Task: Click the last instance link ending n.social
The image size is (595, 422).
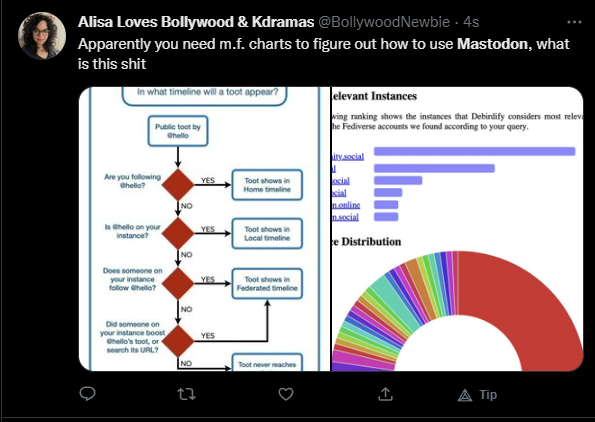Action: [345, 217]
